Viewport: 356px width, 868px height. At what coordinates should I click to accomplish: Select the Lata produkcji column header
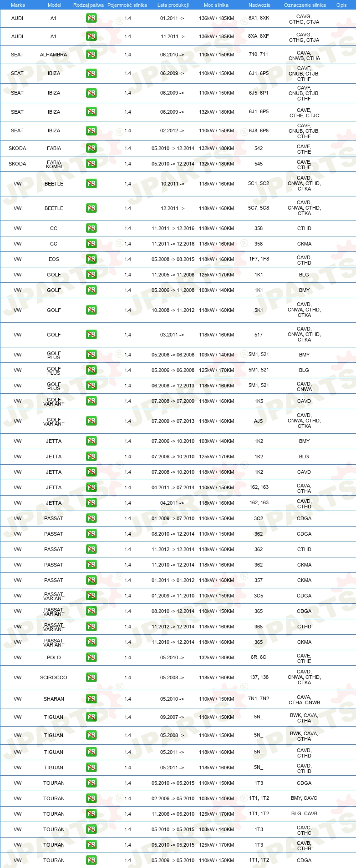coord(173,5)
